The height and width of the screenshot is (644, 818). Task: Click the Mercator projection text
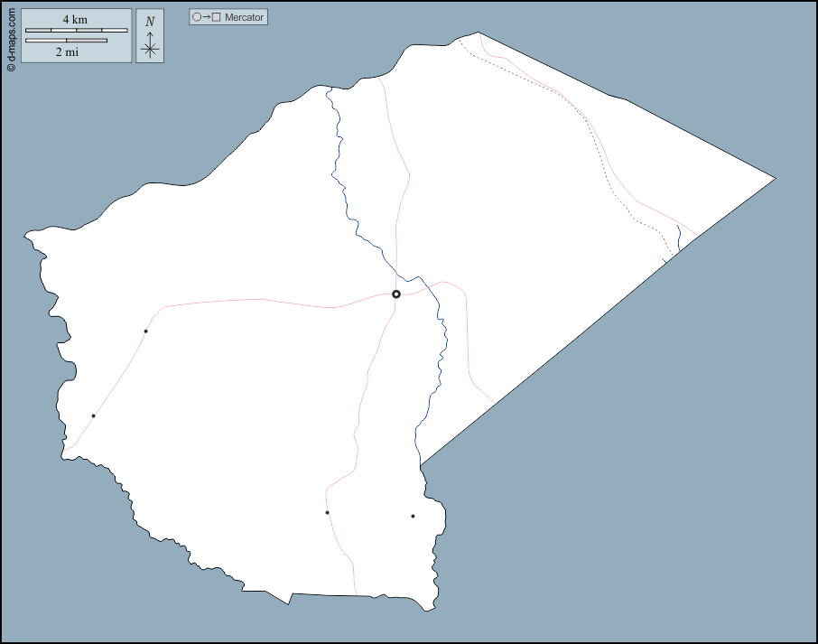tap(244, 17)
